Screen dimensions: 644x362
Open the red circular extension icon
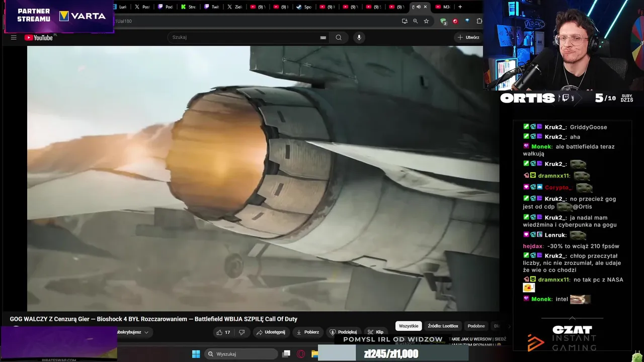click(x=455, y=21)
